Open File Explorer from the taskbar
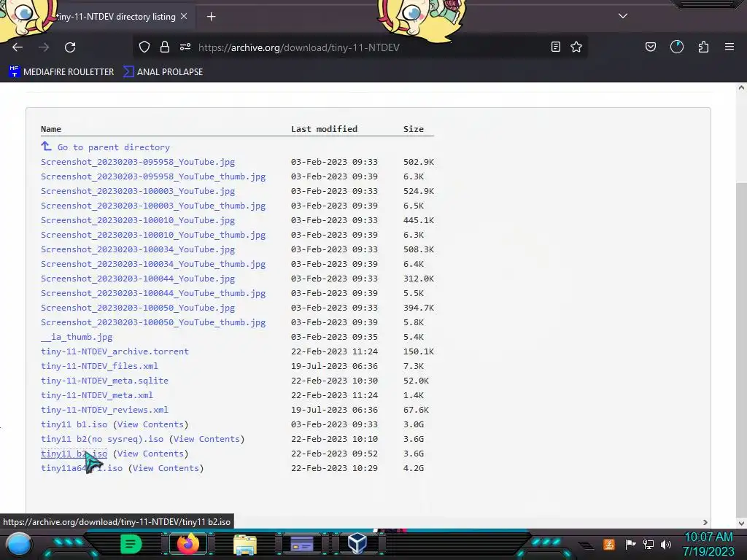 [245, 544]
